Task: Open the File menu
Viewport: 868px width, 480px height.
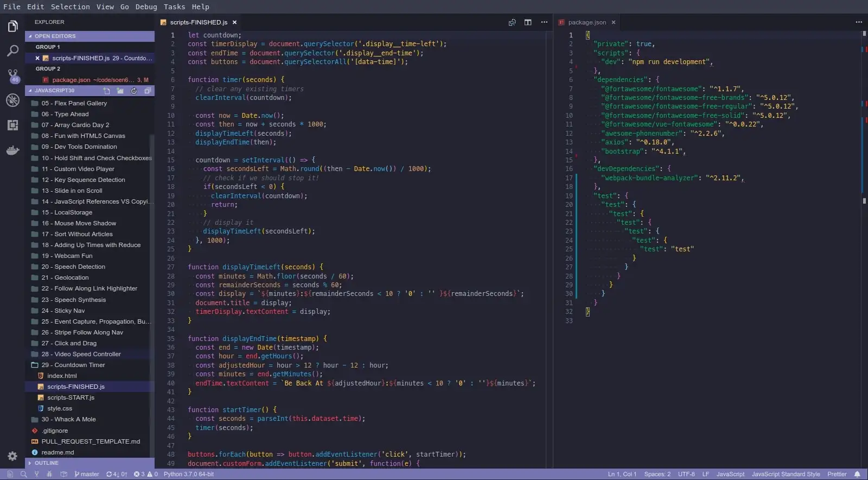Action: [11, 7]
